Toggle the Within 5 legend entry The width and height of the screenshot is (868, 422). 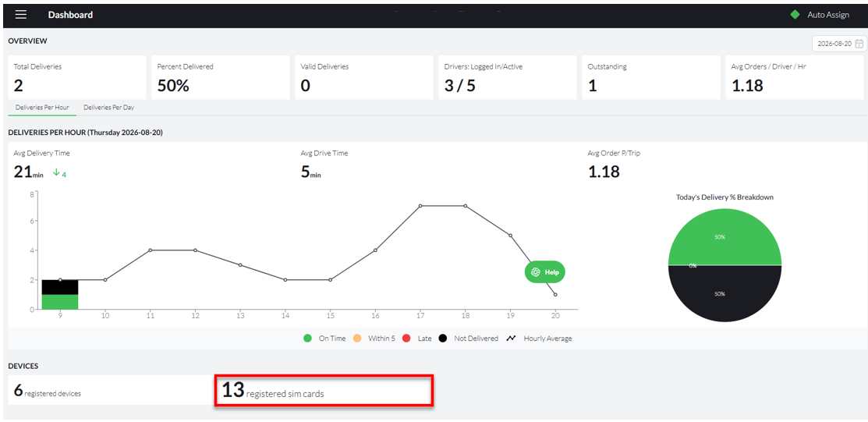point(374,339)
